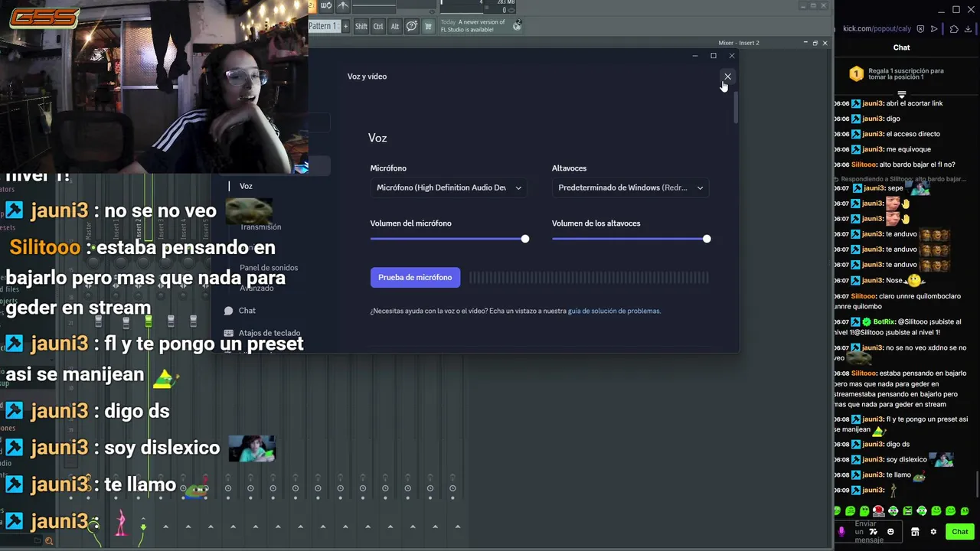Open the Pattern 1 selector in FL Studio
This screenshot has width=980, height=551.
[323, 26]
